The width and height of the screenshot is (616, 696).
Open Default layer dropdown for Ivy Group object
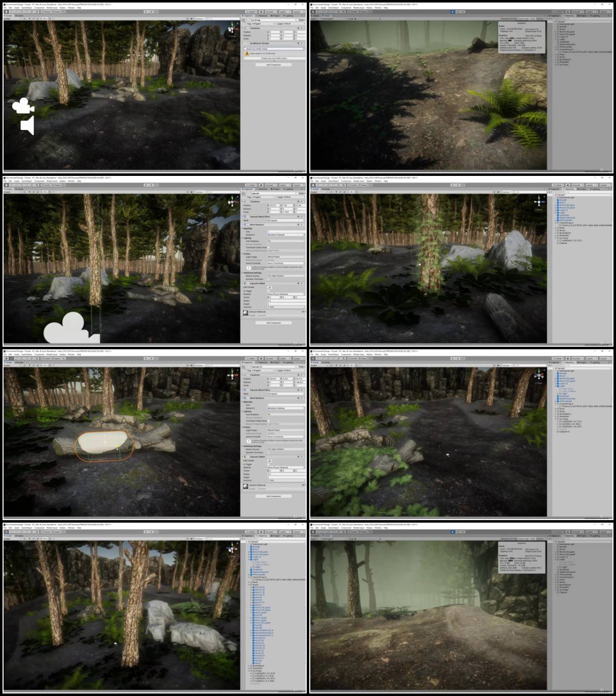294,24
